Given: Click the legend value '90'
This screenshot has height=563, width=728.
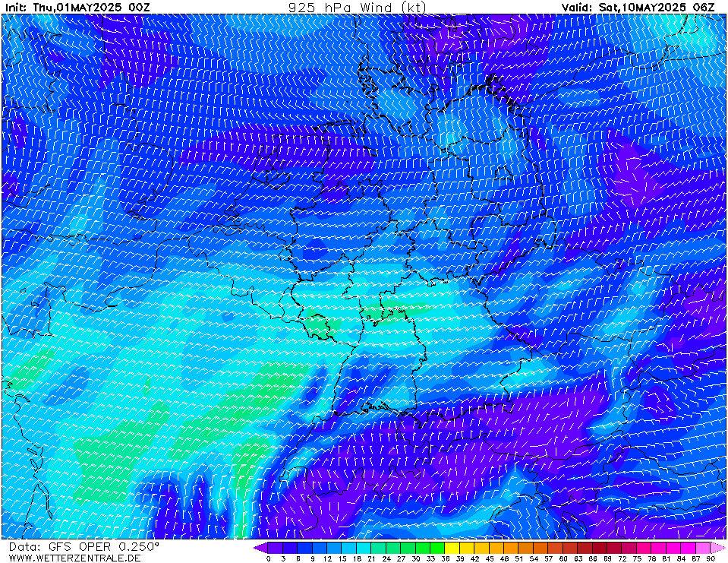Looking at the screenshot, I should coord(711,558).
